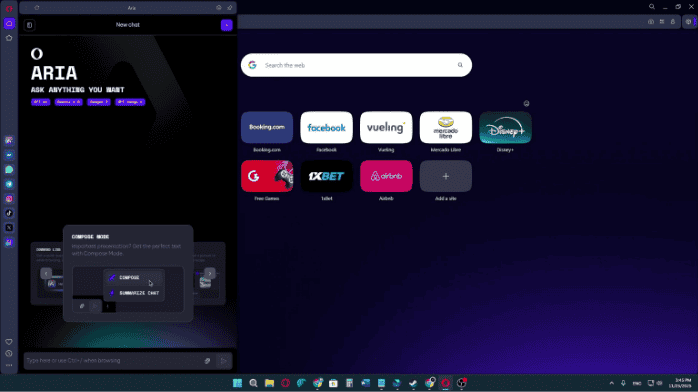Open Calculator from taskbar
Screen dimensions: 698x392
tap(349, 383)
